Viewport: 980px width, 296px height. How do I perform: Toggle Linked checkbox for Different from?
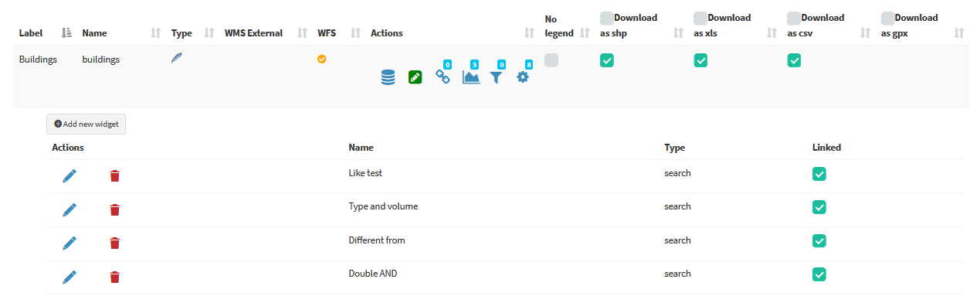(x=819, y=241)
